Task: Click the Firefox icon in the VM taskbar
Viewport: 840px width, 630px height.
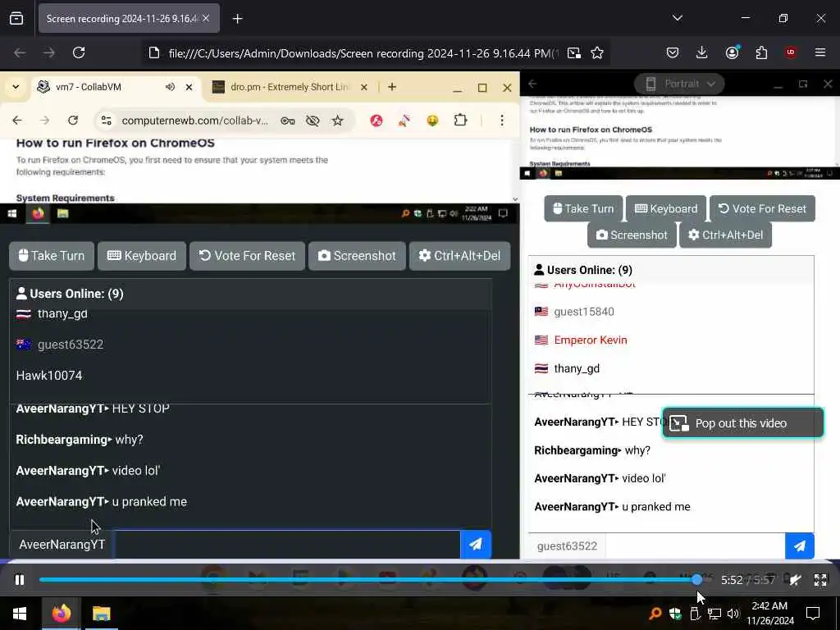Action: click(38, 214)
